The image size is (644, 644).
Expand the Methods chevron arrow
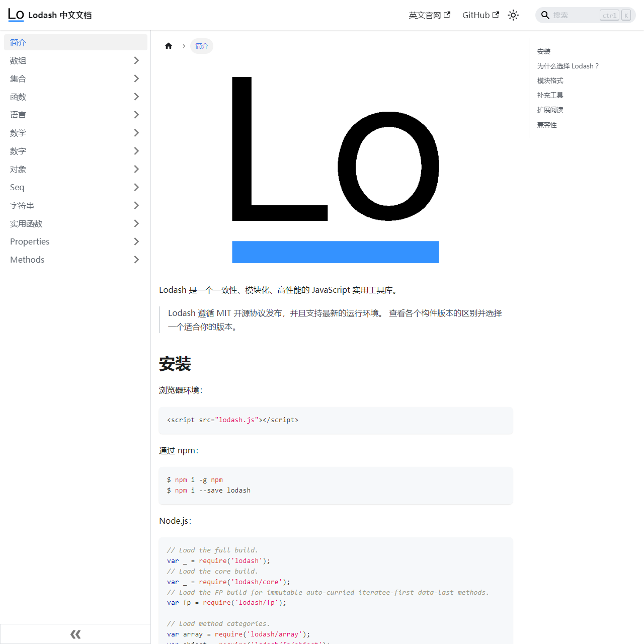pos(136,260)
